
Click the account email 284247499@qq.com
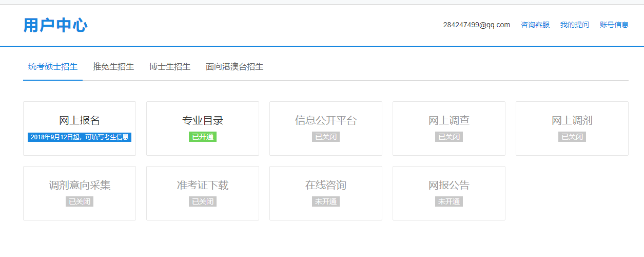pyautogui.click(x=477, y=25)
